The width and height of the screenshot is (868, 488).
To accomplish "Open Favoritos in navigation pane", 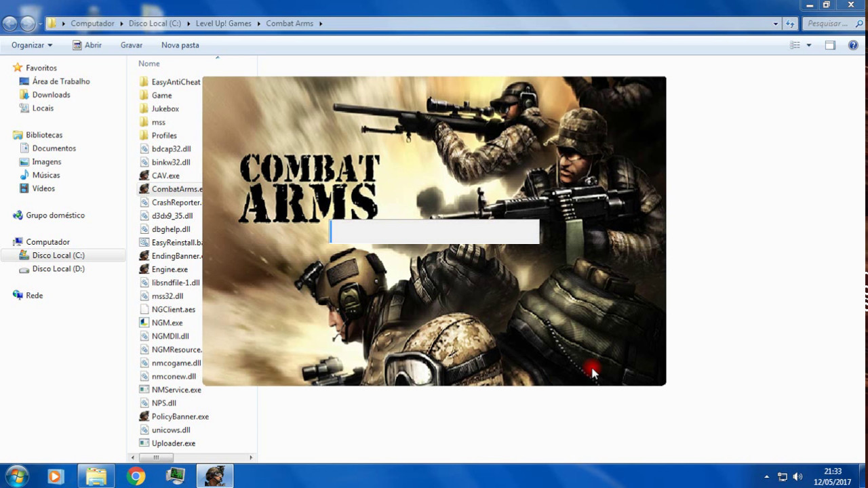I will (x=41, y=68).
